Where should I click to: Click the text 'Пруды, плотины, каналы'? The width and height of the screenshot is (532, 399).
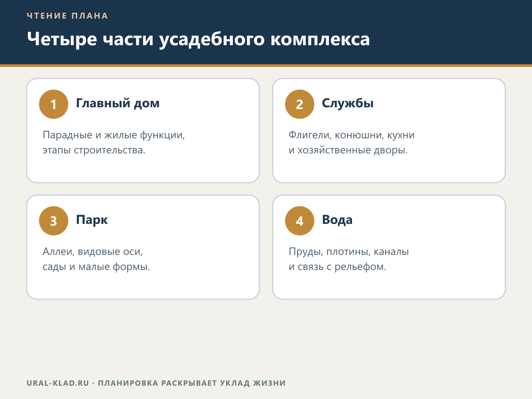point(348,252)
